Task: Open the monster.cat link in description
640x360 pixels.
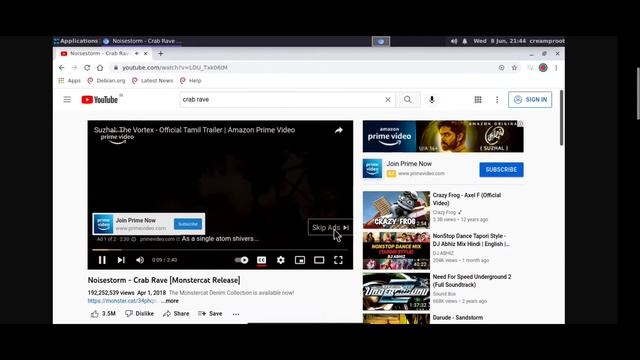Action: click(x=122, y=301)
